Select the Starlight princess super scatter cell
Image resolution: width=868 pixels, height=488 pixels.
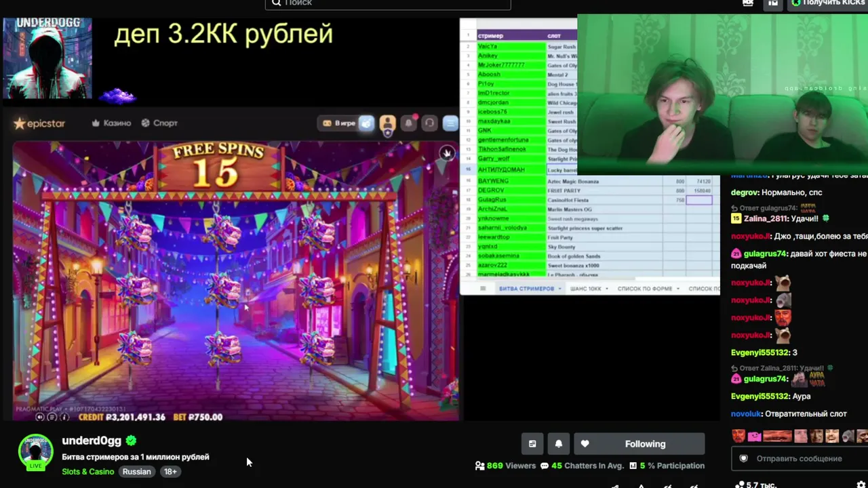tap(605, 228)
